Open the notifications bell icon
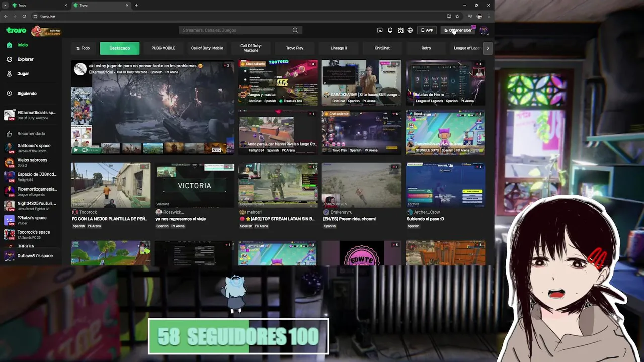 coord(390,30)
